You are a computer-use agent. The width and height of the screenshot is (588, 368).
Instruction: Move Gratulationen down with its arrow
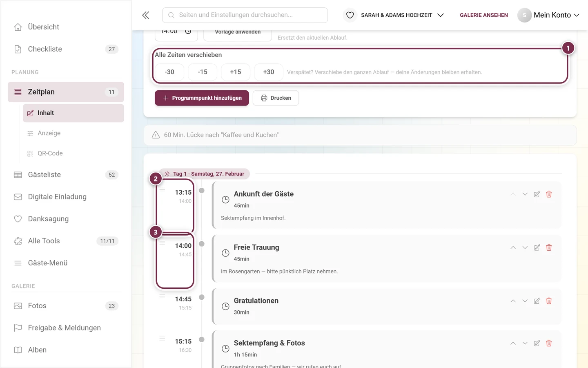point(525,301)
